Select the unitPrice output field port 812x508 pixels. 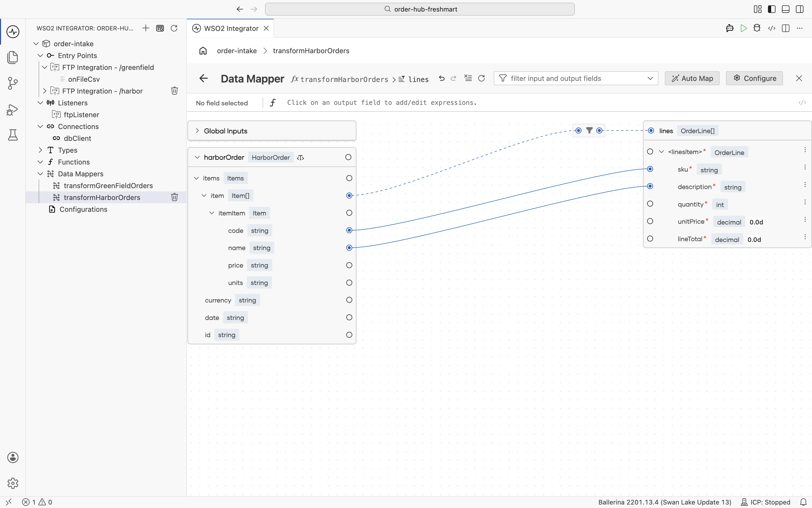pyautogui.click(x=650, y=221)
